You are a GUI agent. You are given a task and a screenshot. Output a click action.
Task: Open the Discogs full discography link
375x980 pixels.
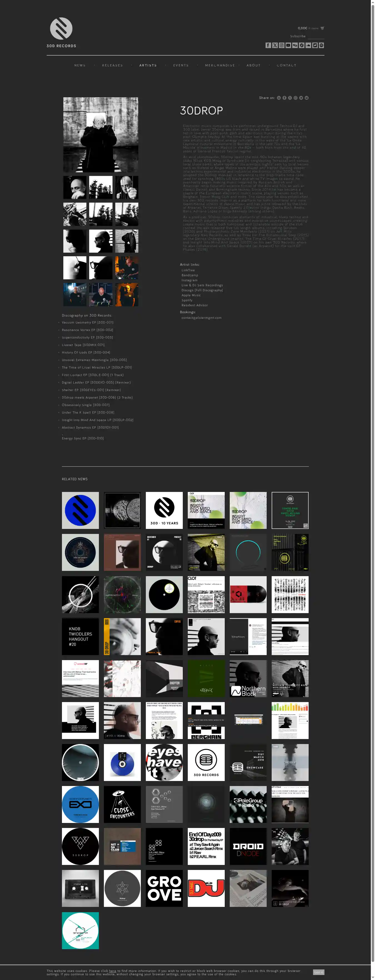202,290
